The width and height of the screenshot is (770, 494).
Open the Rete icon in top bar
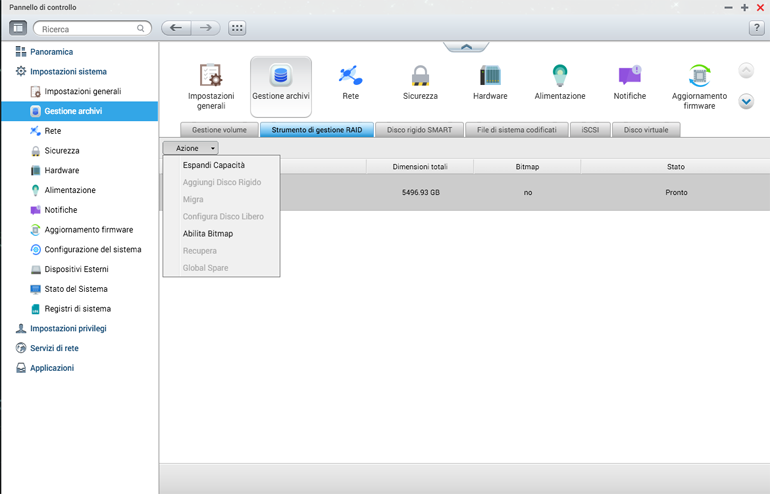tap(350, 76)
